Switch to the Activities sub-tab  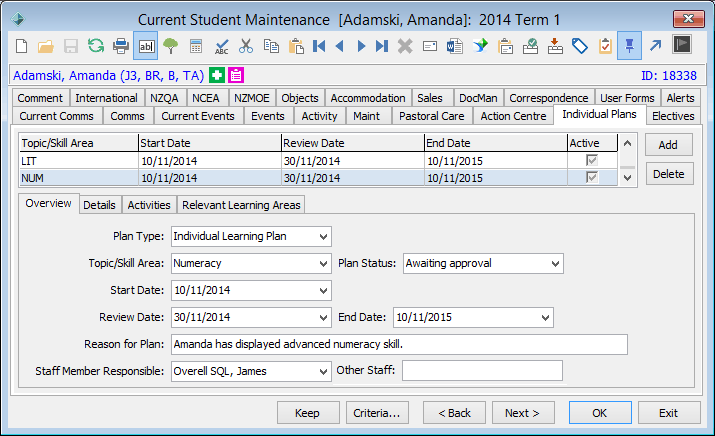(x=149, y=205)
